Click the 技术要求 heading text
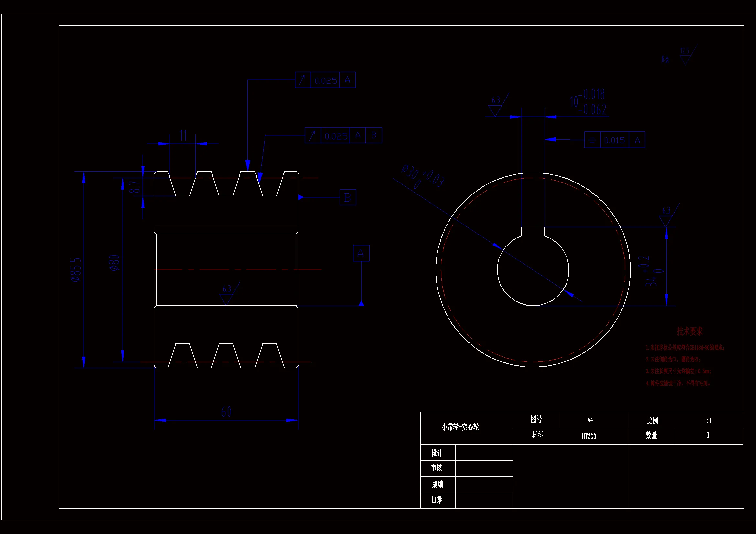The image size is (756, 534). [x=689, y=331]
